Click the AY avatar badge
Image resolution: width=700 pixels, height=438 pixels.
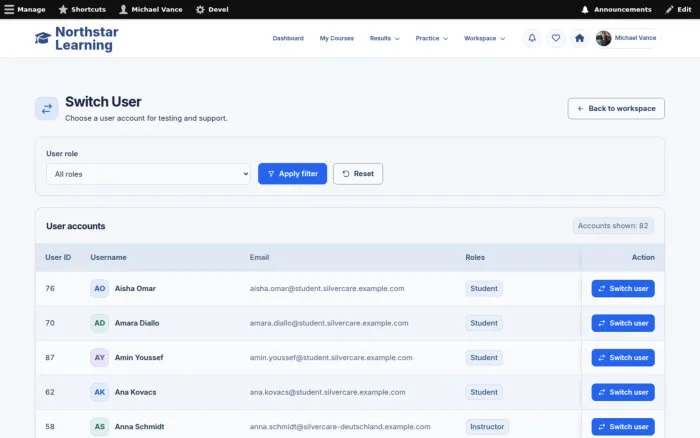pyautogui.click(x=100, y=358)
